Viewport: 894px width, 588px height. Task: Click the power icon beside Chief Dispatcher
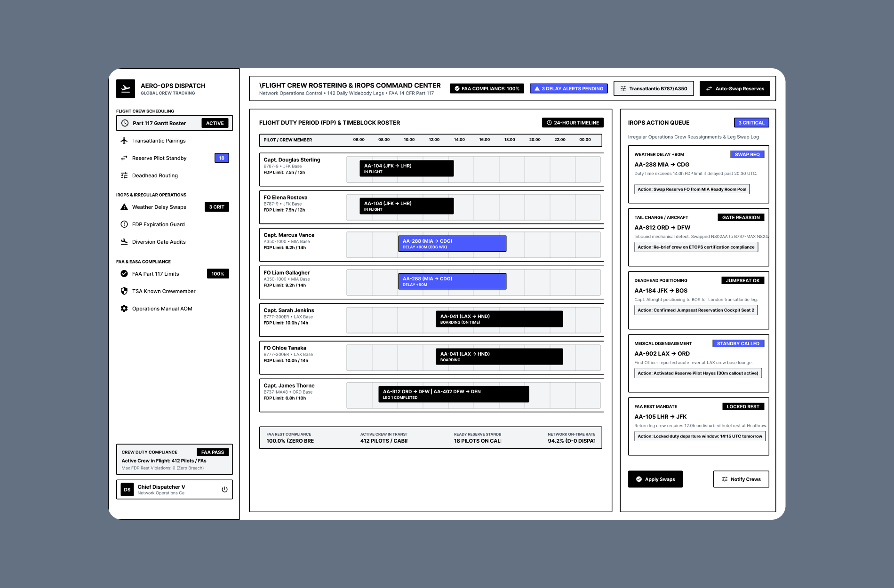224,490
